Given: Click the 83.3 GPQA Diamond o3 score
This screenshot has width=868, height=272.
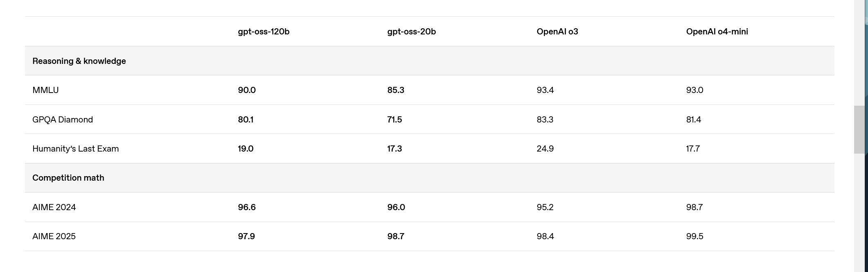Looking at the screenshot, I should click(545, 120).
